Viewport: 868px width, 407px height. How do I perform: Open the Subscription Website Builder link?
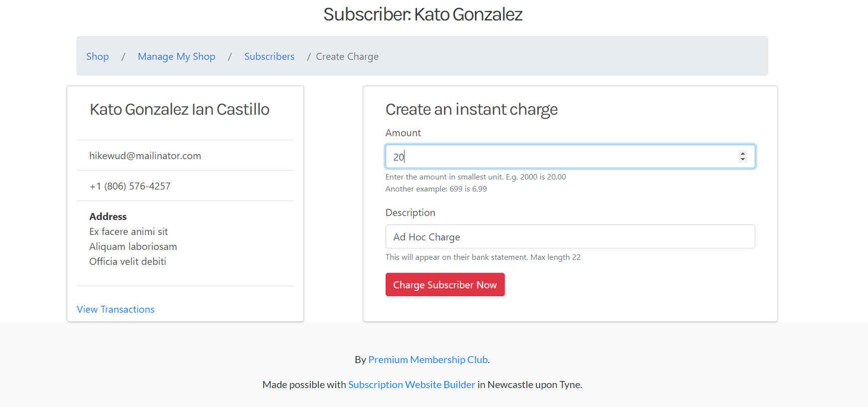412,385
